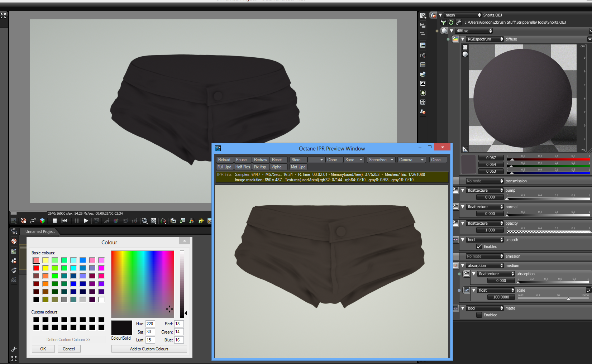Click the play render button
592x364 pixels.
point(86,221)
